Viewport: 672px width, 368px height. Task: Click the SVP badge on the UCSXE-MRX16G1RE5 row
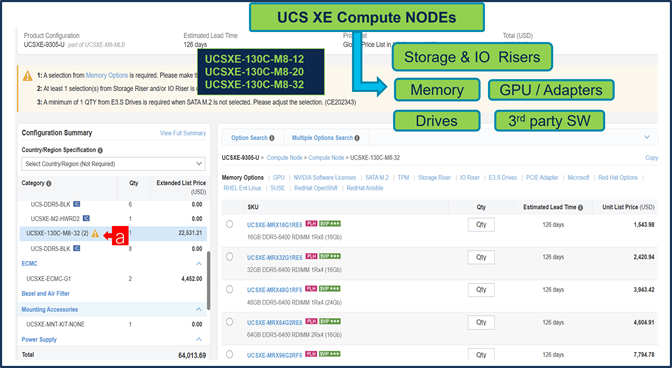click(x=330, y=224)
